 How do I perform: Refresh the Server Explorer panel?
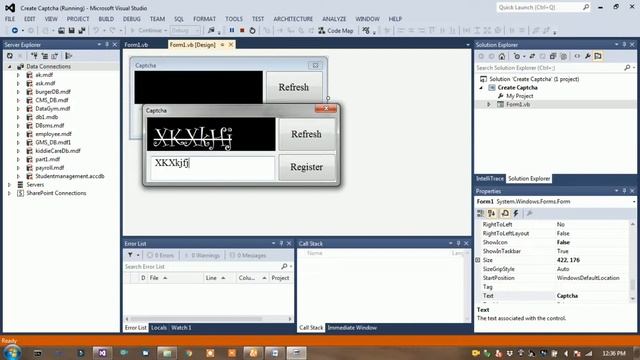pos(10,56)
